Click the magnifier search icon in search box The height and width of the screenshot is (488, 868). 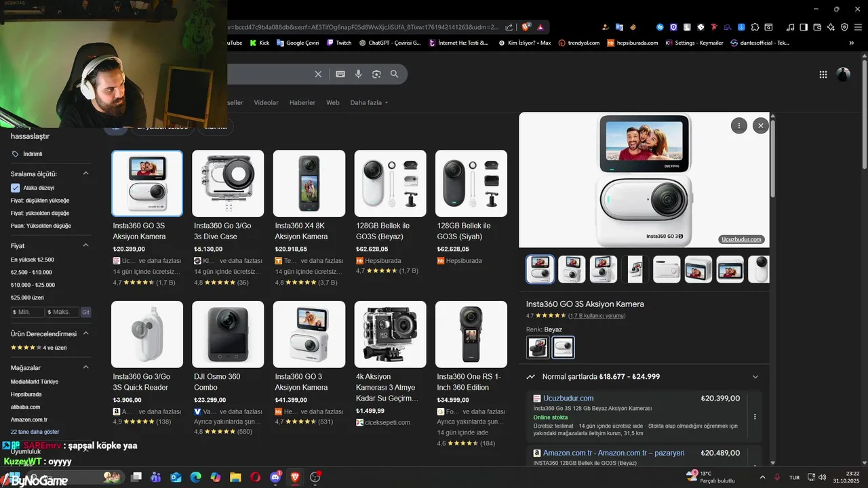395,74
